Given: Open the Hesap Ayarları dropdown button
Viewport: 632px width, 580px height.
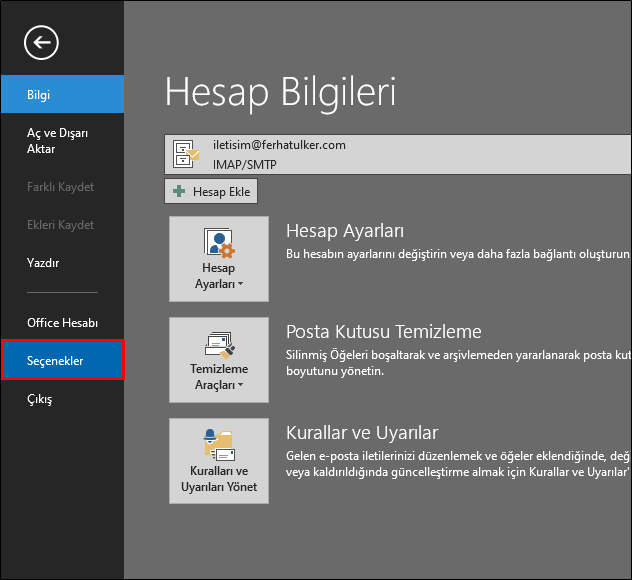Looking at the screenshot, I should coord(219,259).
